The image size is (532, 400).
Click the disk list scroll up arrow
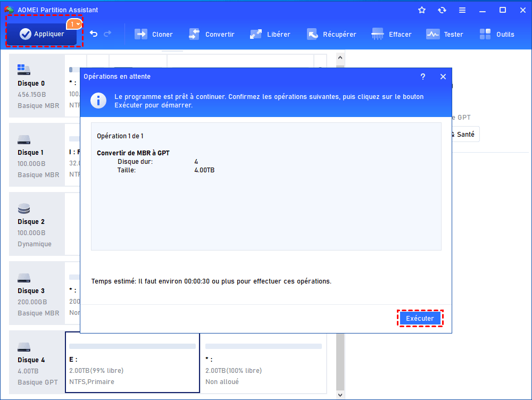click(x=340, y=57)
